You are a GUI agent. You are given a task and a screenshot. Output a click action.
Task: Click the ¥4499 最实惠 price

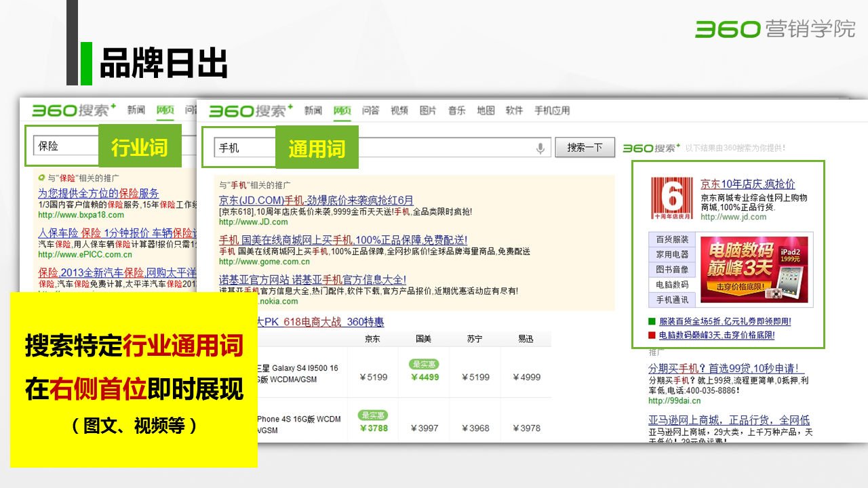425,377
